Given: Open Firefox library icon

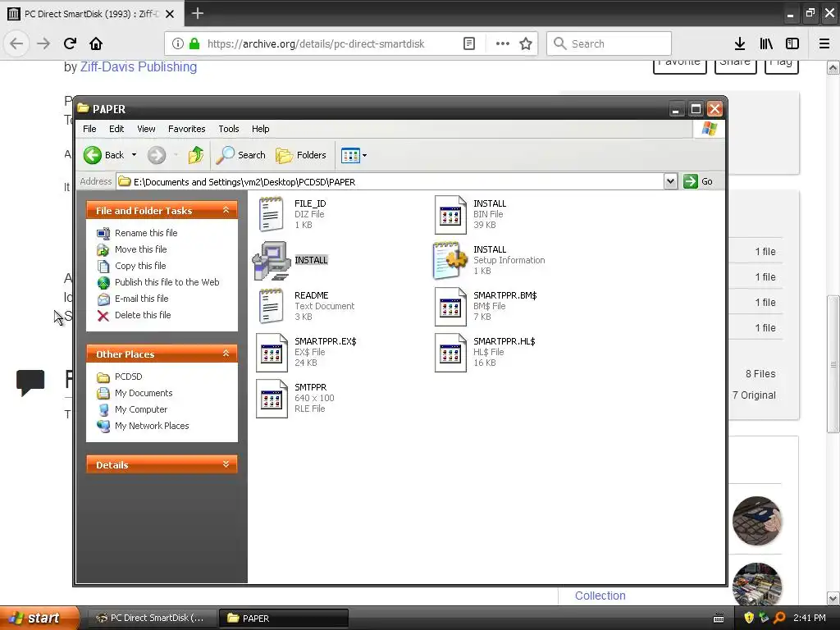Looking at the screenshot, I should point(766,43).
